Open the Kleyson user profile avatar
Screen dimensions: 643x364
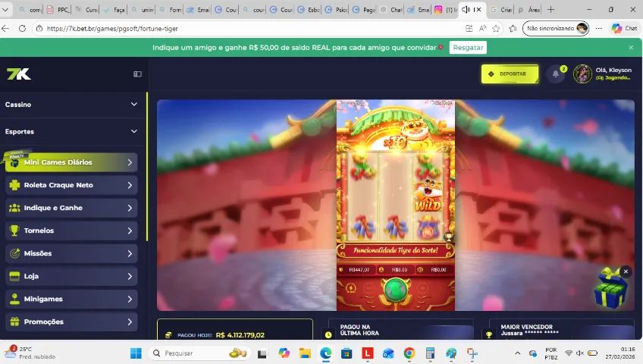click(582, 74)
